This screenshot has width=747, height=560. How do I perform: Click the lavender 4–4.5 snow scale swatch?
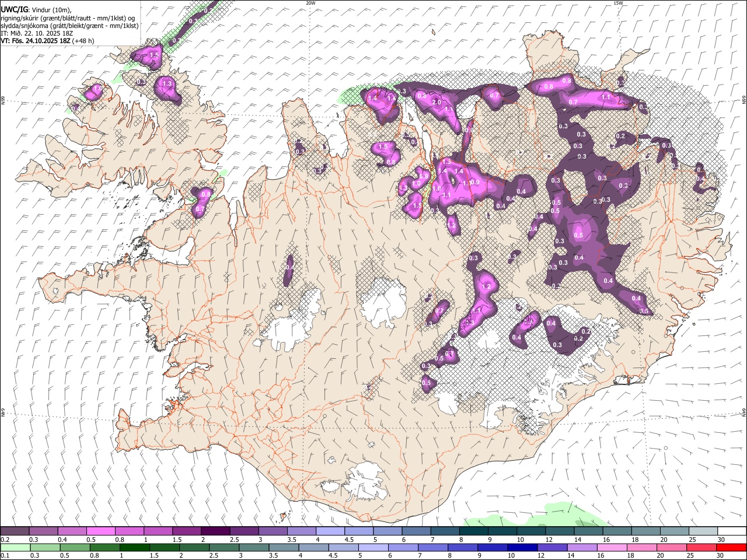pos(330,531)
